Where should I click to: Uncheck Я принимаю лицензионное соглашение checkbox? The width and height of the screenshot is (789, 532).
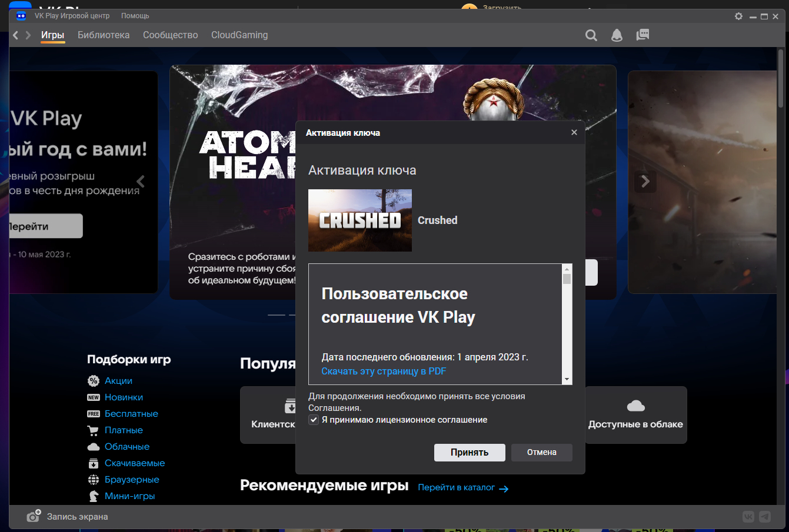click(314, 420)
